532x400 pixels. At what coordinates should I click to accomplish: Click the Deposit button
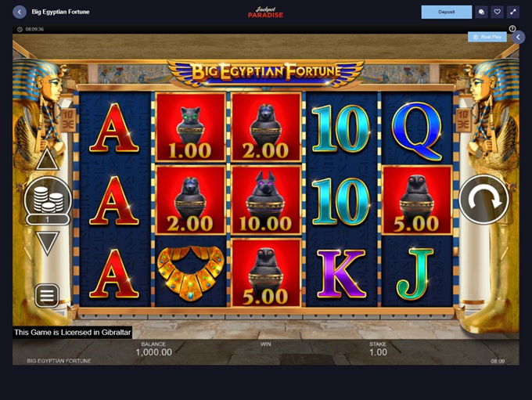(447, 12)
